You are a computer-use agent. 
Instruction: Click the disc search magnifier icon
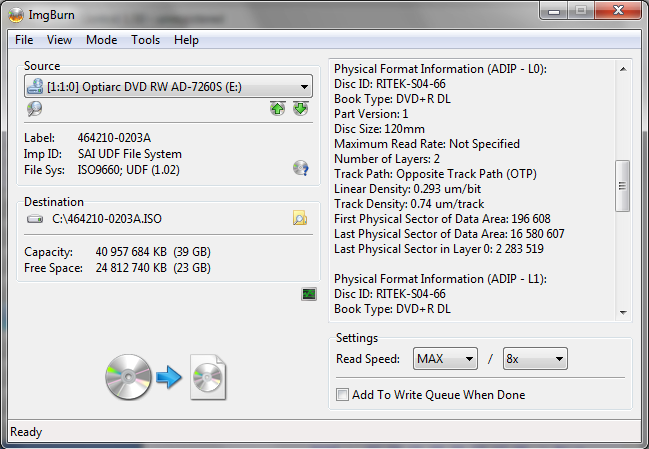pyautogui.click(x=34, y=109)
